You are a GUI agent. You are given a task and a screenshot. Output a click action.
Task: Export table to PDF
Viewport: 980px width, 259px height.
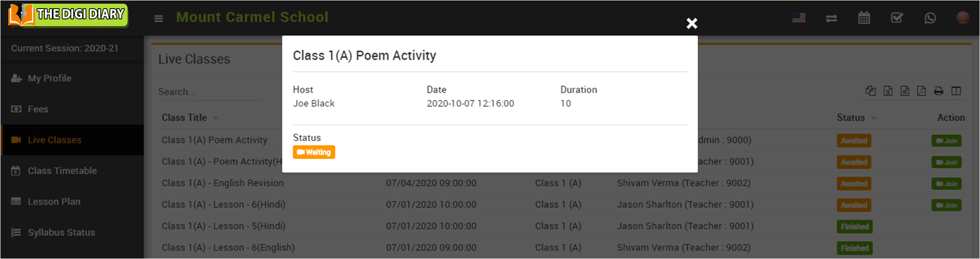pos(921,91)
